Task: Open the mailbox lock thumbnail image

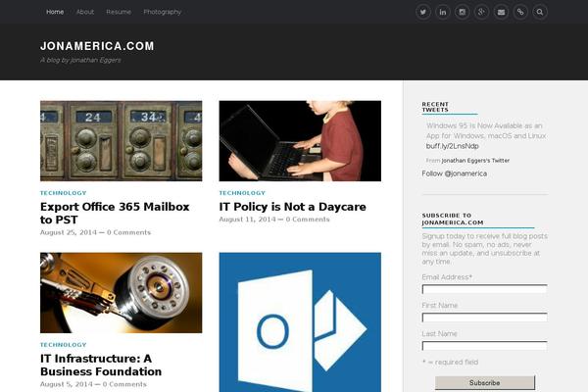Action: coord(122,141)
